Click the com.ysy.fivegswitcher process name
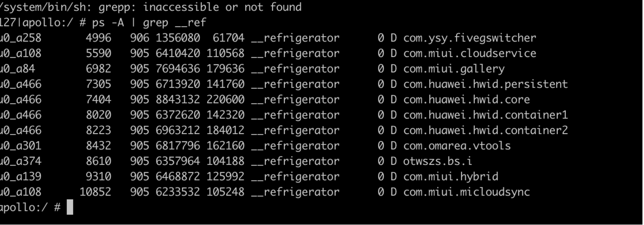The image size is (644, 225). pyautogui.click(x=469, y=38)
